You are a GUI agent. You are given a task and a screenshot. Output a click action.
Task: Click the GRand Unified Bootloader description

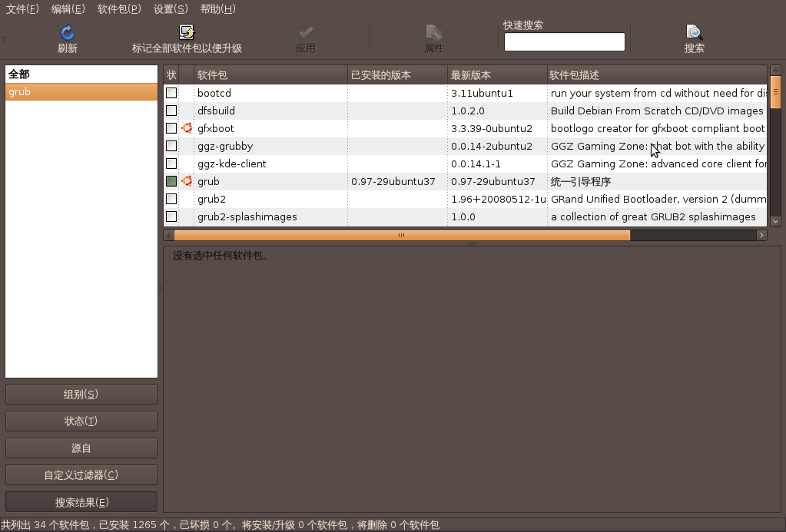[x=658, y=200]
